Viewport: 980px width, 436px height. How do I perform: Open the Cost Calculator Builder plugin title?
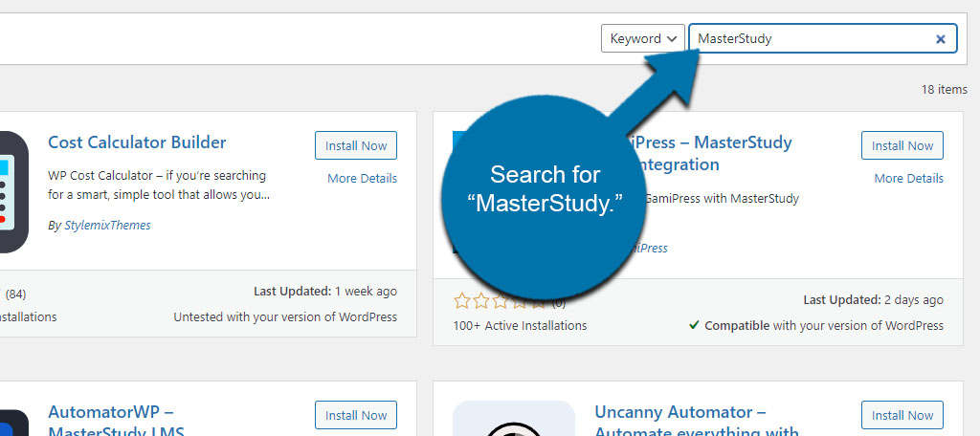[137, 142]
